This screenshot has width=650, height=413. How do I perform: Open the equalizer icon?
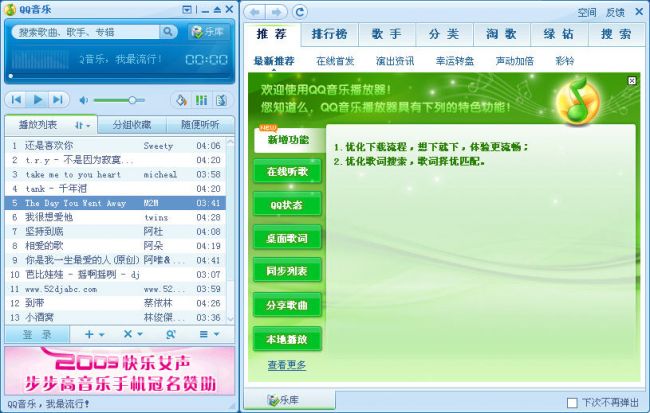pos(201,100)
